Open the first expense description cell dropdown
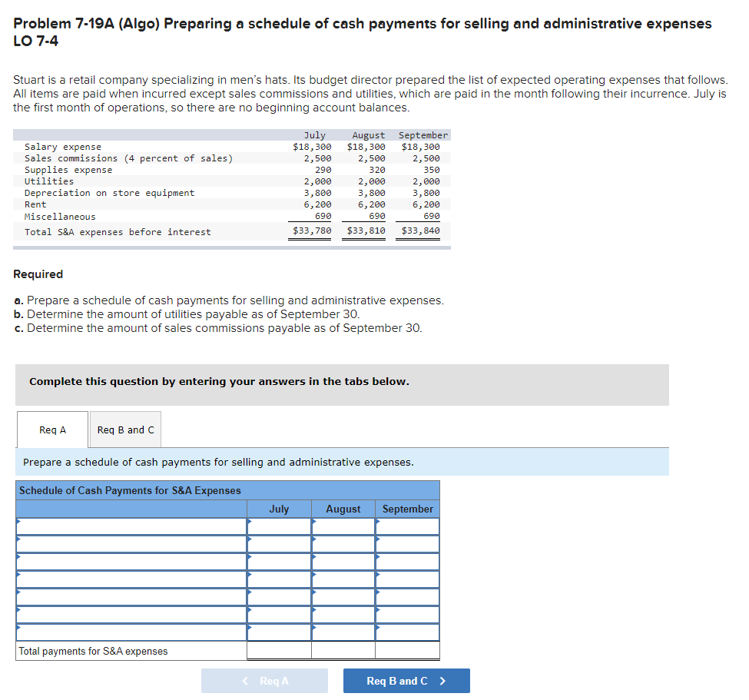Viewport: 749px width, 700px height. (131, 526)
